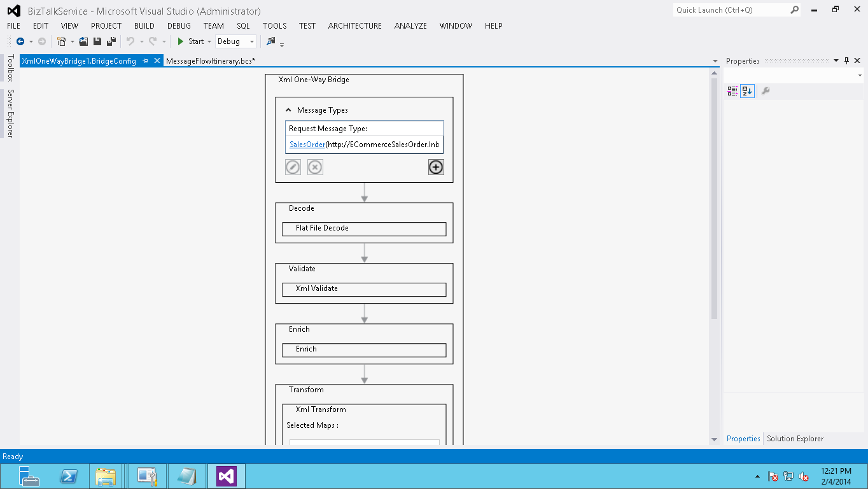The image size is (868, 489).
Task: Select the Flat File Decode stage
Action: 364,229
